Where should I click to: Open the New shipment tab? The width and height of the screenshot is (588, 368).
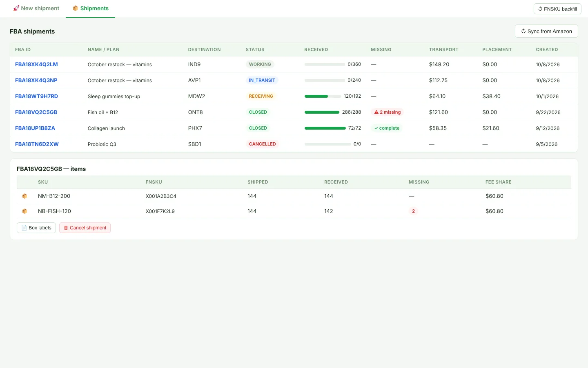36,8
